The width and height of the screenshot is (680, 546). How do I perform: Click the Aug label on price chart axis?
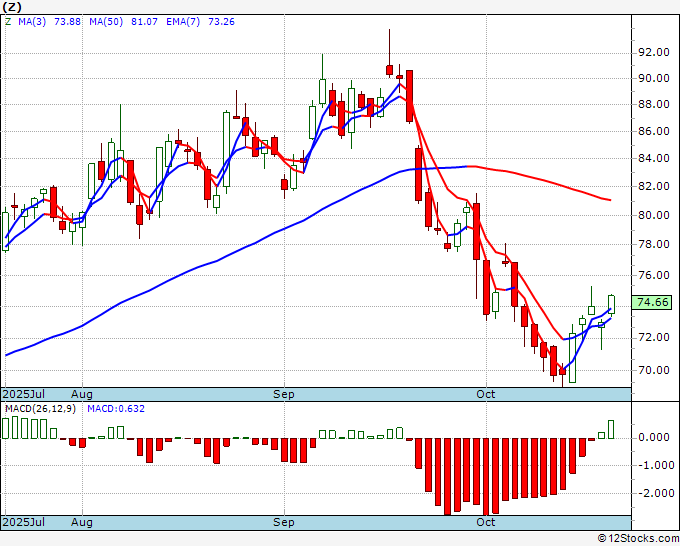(x=82, y=394)
